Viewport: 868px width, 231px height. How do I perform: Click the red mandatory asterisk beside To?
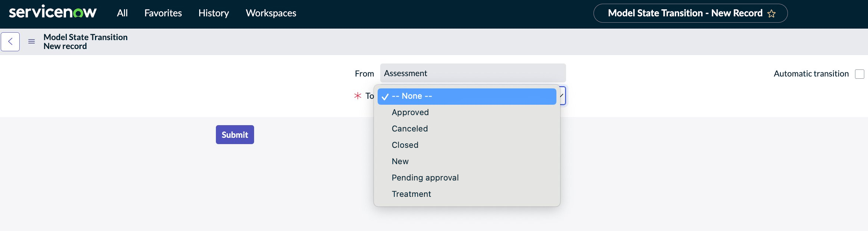(358, 96)
